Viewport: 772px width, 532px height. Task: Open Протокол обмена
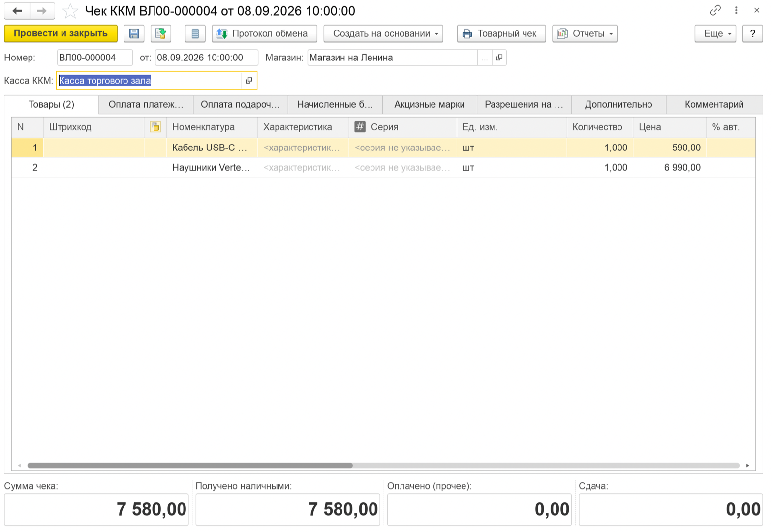coord(264,33)
